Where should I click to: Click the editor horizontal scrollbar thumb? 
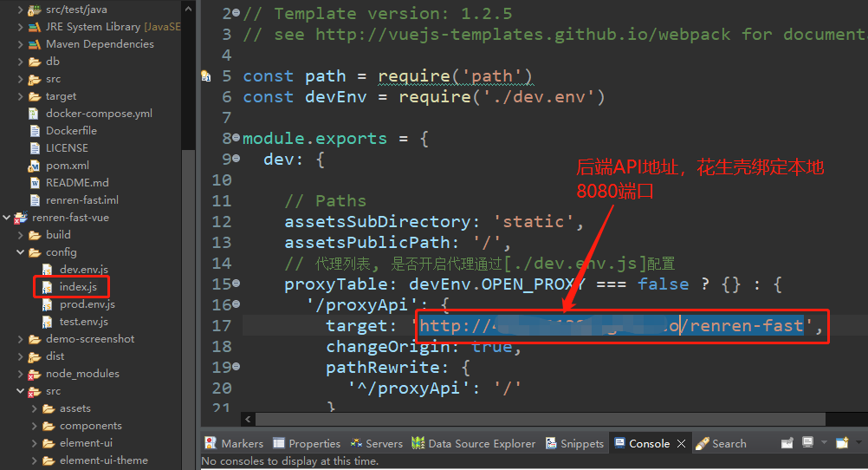click(541, 419)
